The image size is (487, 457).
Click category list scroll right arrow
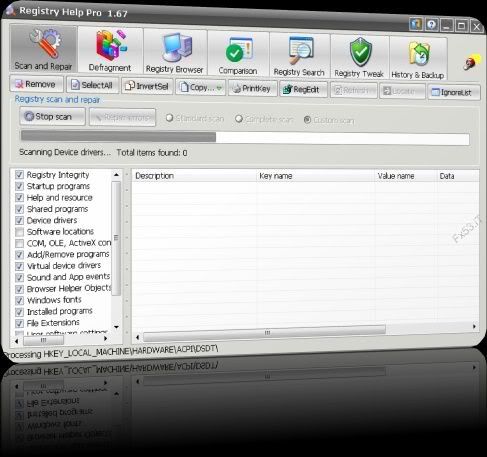105,339
